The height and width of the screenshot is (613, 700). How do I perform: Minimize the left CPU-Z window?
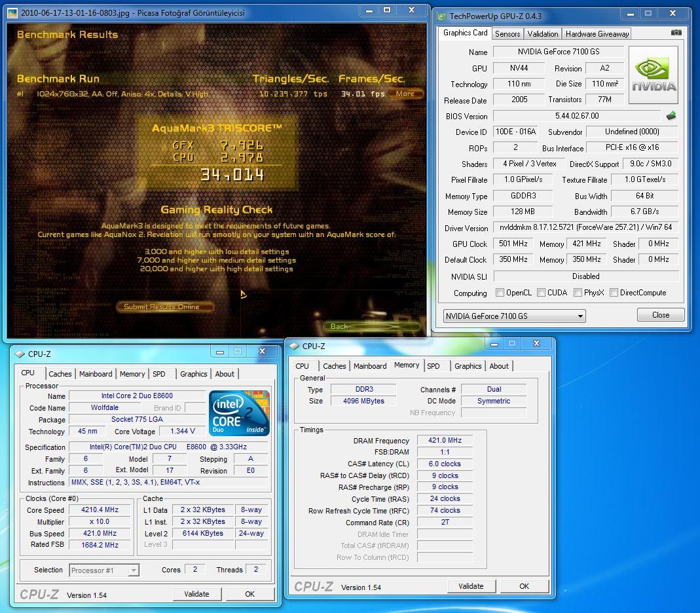click(220, 352)
